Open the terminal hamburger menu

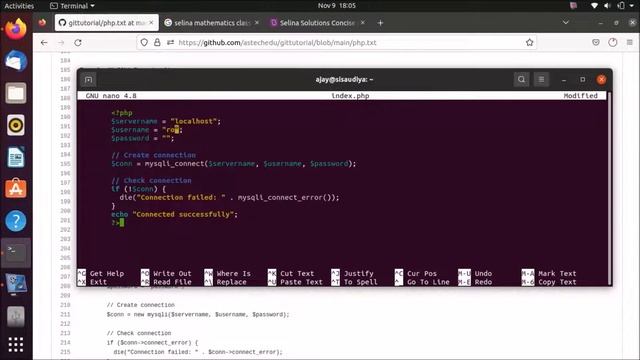[x=541, y=80]
